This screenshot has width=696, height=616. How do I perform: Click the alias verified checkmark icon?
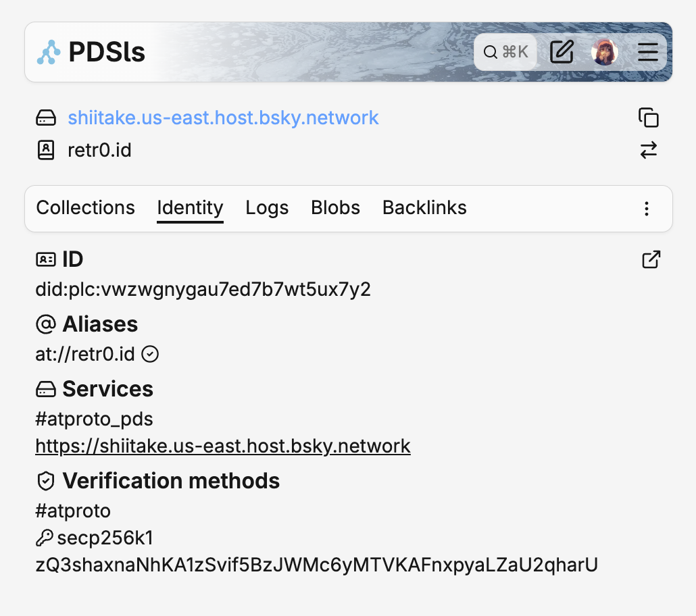pyautogui.click(x=151, y=354)
